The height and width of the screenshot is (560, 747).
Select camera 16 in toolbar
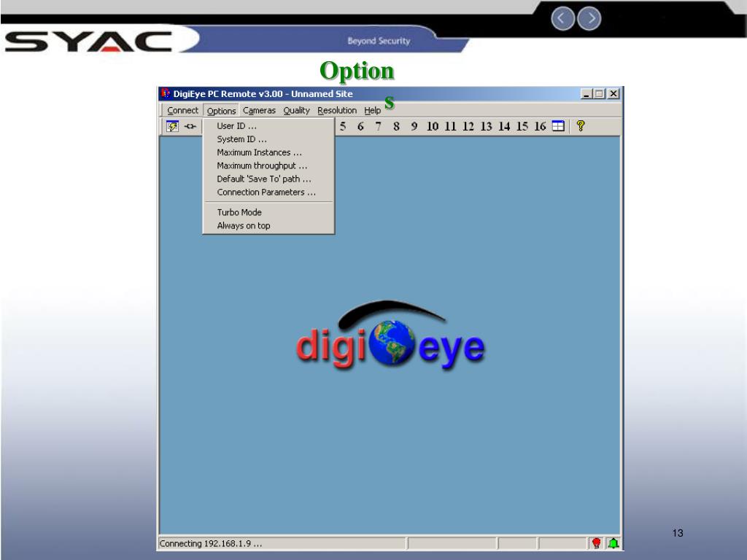(x=540, y=126)
